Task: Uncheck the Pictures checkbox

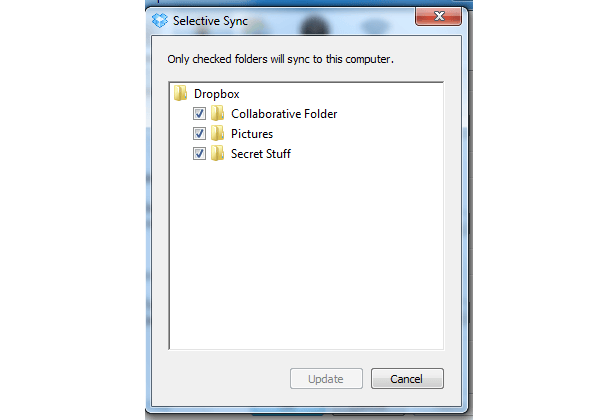Action: (x=199, y=134)
